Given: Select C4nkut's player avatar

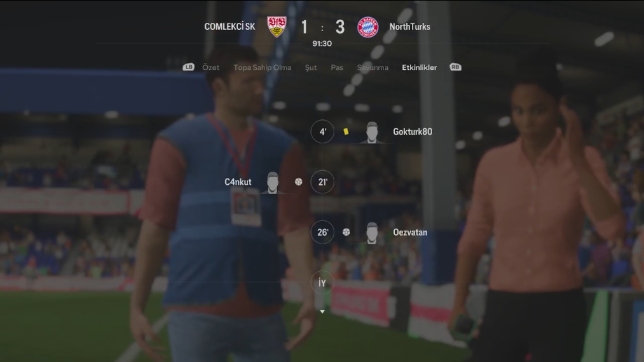Looking at the screenshot, I should 273,183.
